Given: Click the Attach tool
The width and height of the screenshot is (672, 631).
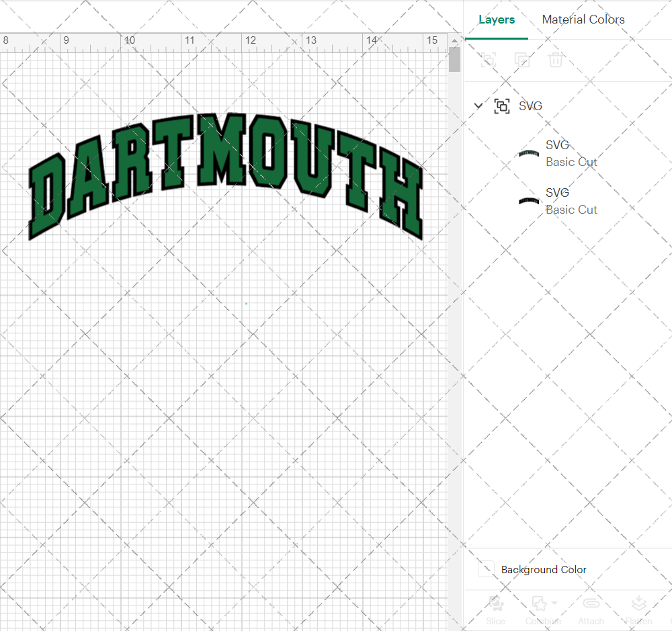Looking at the screenshot, I should 591,610.
